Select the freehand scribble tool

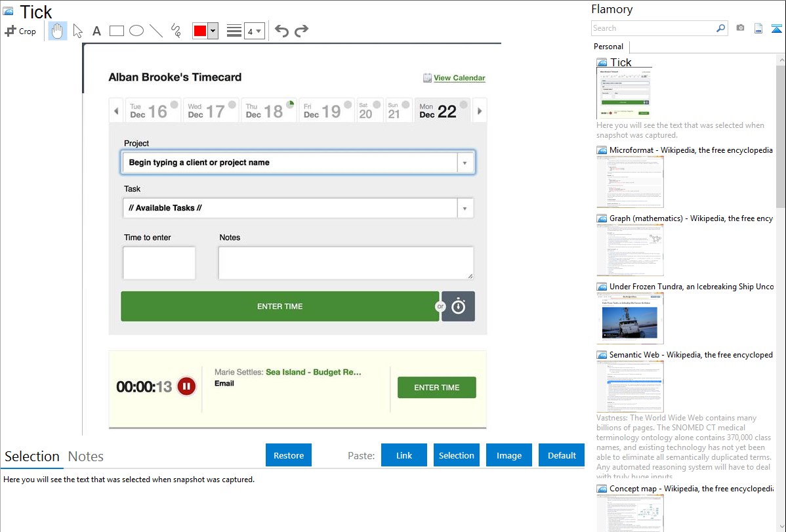pyautogui.click(x=176, y=31)
